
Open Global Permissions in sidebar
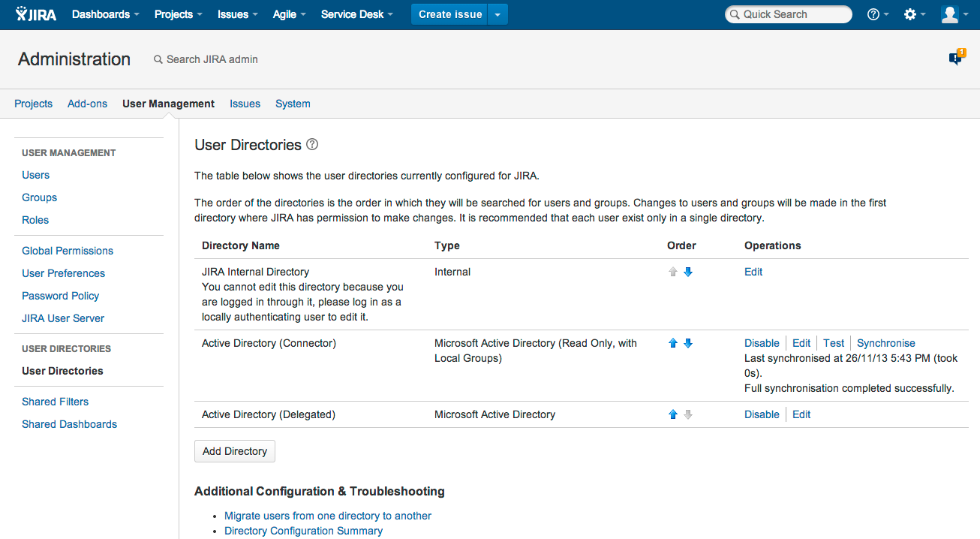[68, 251]
